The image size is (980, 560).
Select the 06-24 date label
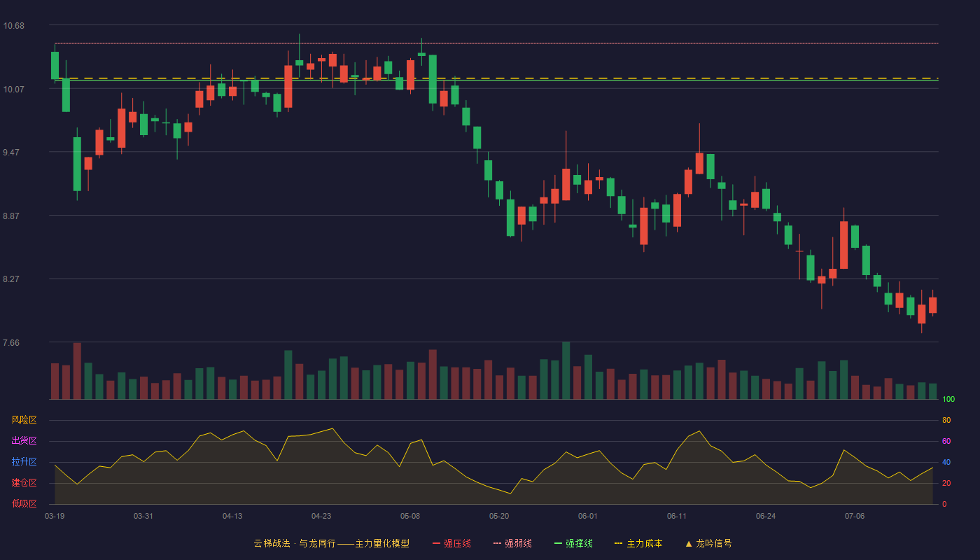click(x=766, y=516)
